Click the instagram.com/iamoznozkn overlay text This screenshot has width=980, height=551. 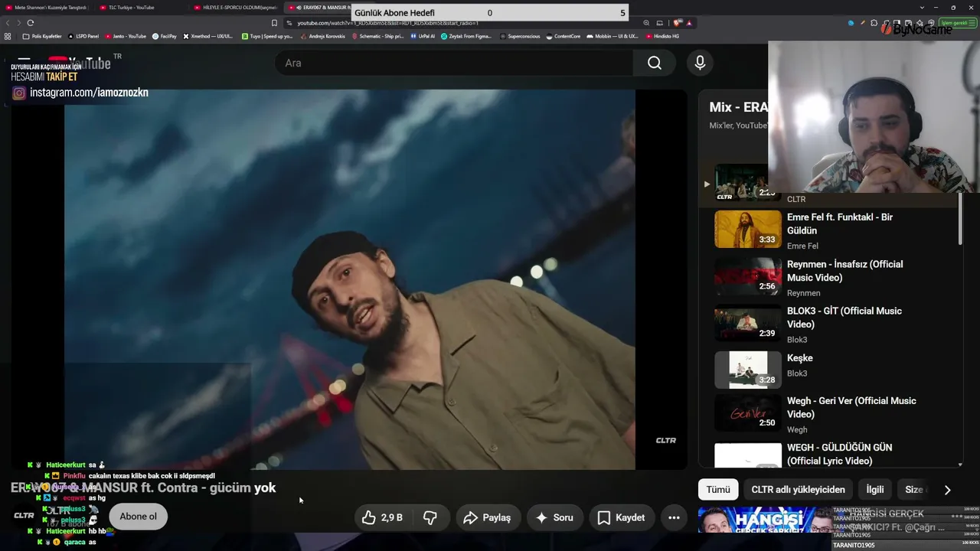point(89,93)
